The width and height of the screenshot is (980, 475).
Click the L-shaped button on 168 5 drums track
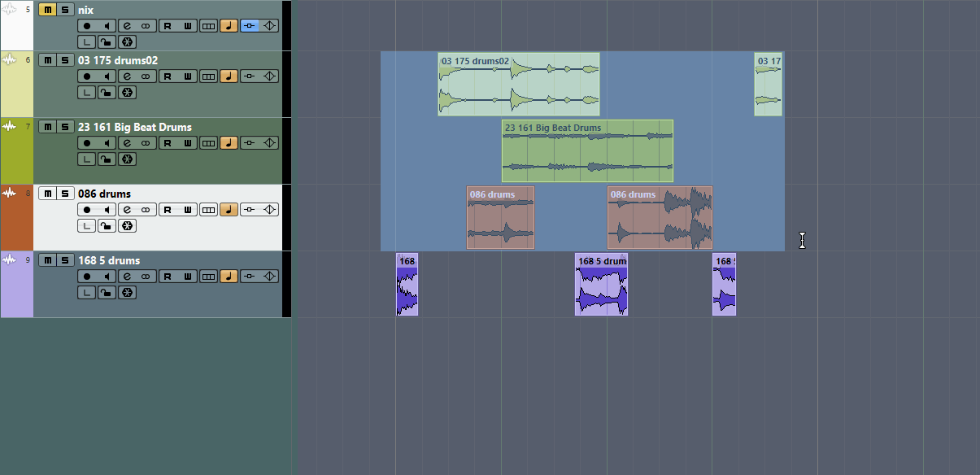(x=87, y=293)
